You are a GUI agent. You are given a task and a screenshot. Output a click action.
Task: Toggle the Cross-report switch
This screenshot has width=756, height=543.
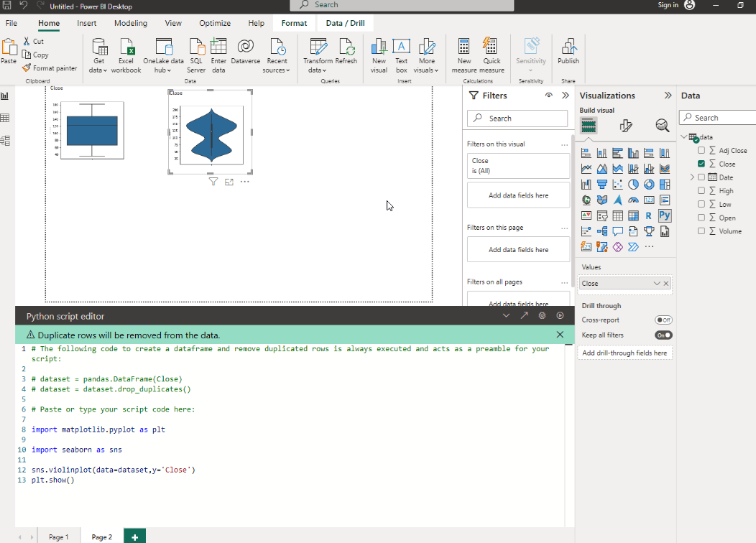[x=663, y=320]
